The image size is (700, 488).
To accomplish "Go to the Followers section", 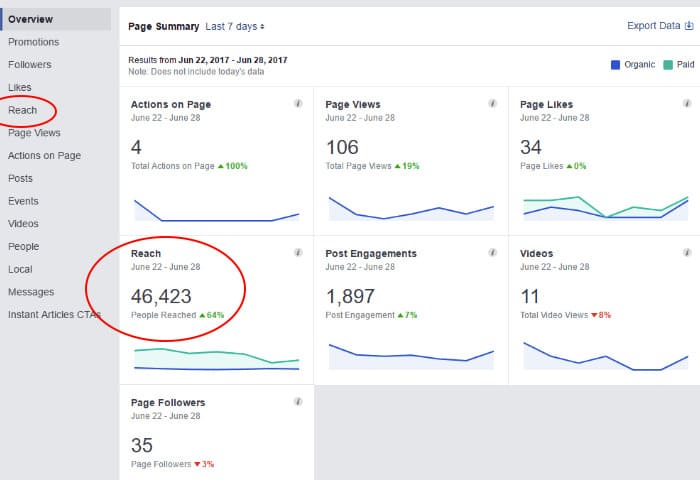I will [x=29, y=65].
